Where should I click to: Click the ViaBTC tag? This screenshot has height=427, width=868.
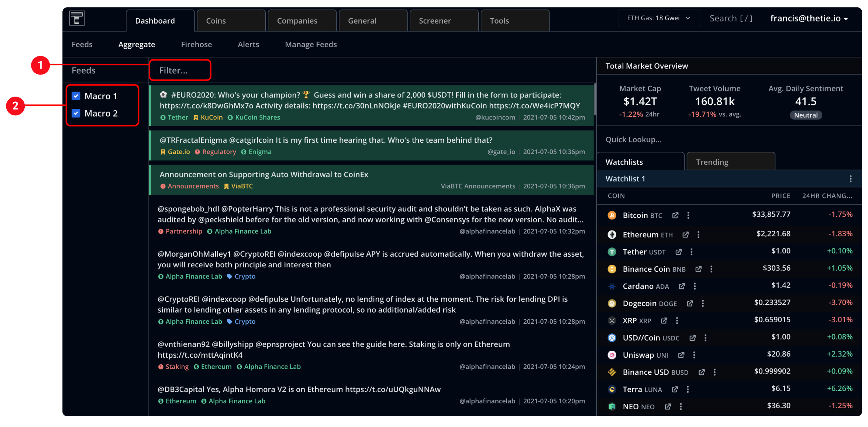[x=238, y=186]
